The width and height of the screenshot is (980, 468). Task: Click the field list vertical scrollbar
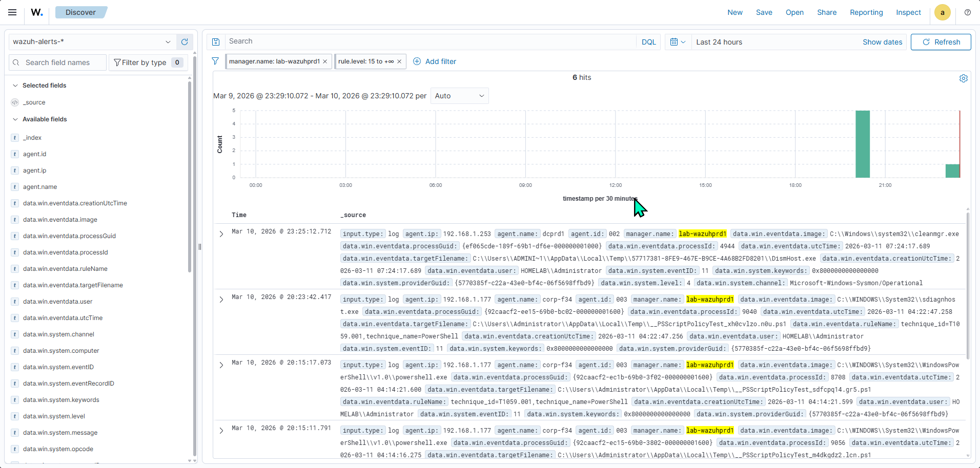[190, 177]
